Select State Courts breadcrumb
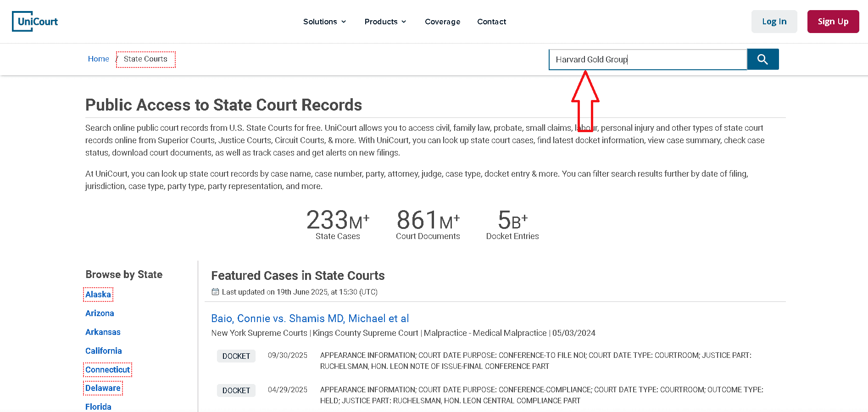The height and width of the screenshot is (412, 868). pyautogui.click(x=145, y=59)
